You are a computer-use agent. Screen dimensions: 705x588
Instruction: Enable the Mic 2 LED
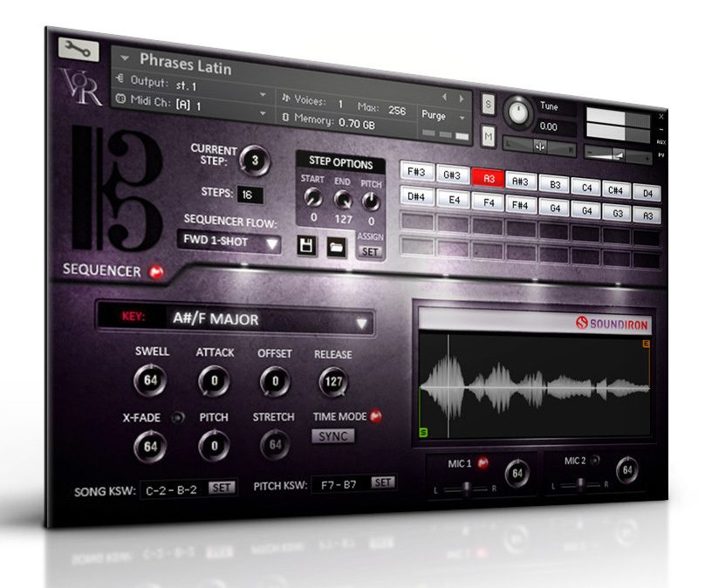pos(594,460)
